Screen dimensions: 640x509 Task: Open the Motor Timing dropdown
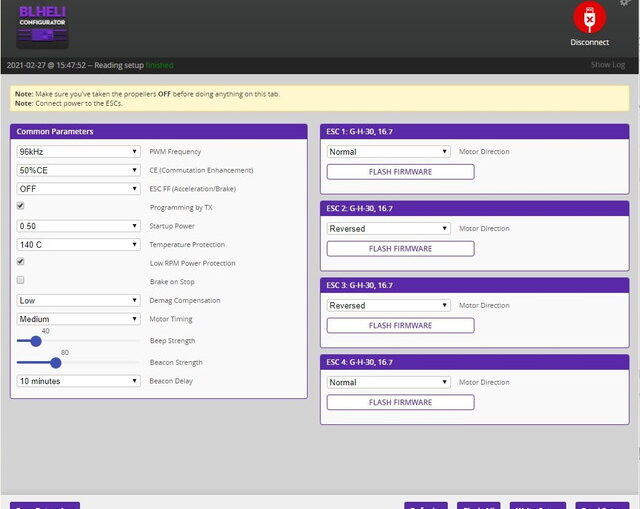point(78,319)
